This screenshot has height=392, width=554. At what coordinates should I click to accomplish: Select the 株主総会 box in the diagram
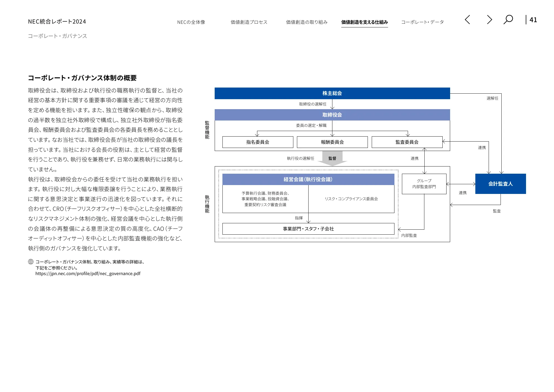coord(332,93)
